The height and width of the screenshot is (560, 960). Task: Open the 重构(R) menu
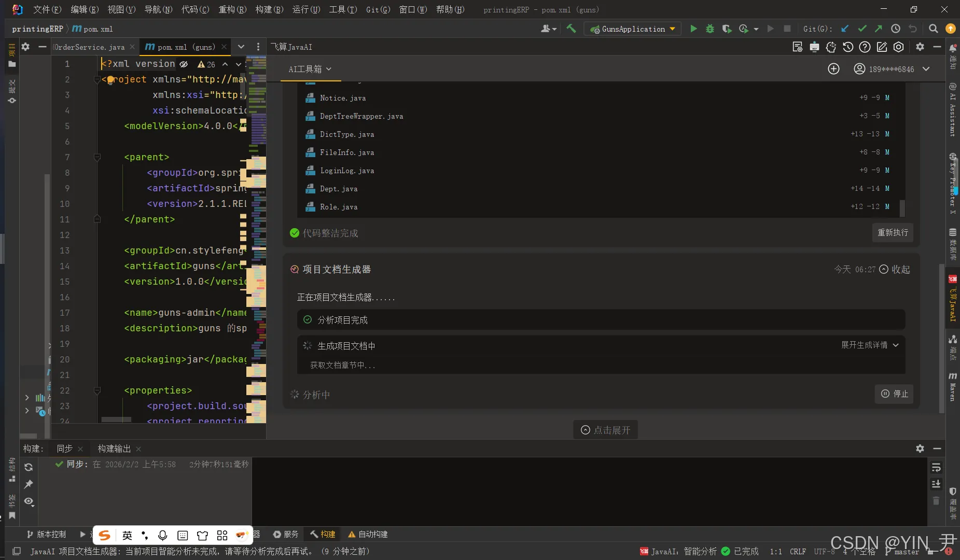click(x=232, y=9)
